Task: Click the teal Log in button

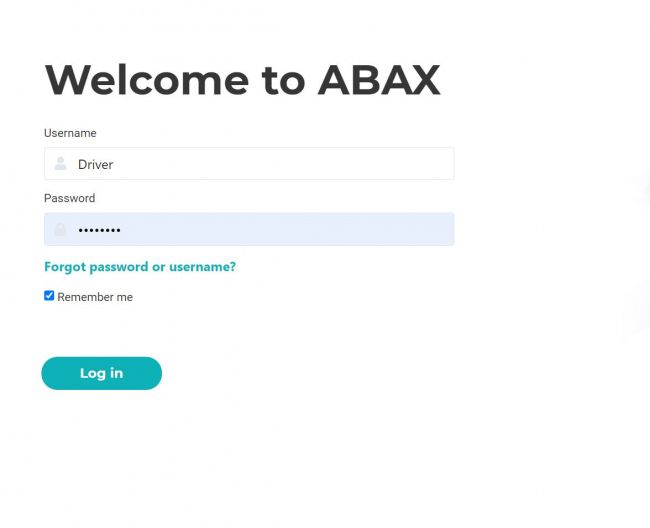Action: pos(102,373)
